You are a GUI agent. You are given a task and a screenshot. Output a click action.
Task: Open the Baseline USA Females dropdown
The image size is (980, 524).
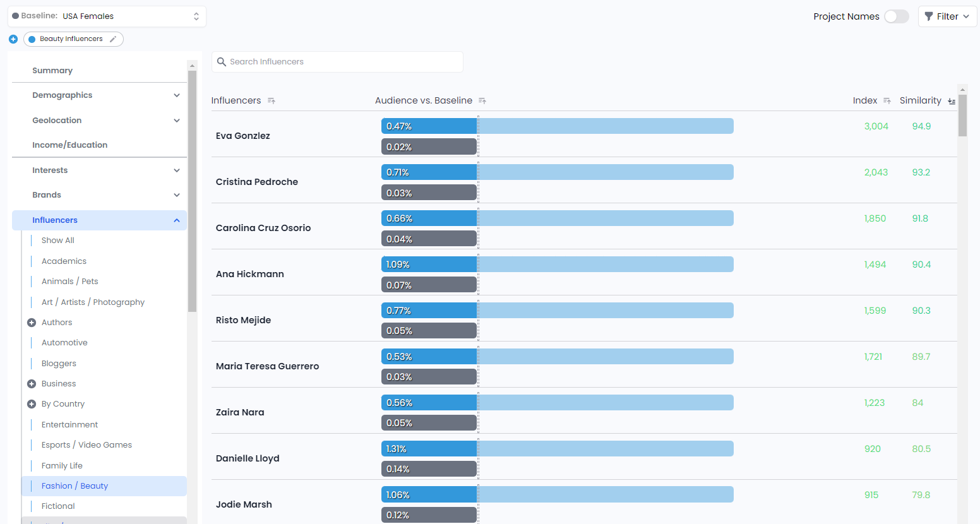tap(107, 16)
